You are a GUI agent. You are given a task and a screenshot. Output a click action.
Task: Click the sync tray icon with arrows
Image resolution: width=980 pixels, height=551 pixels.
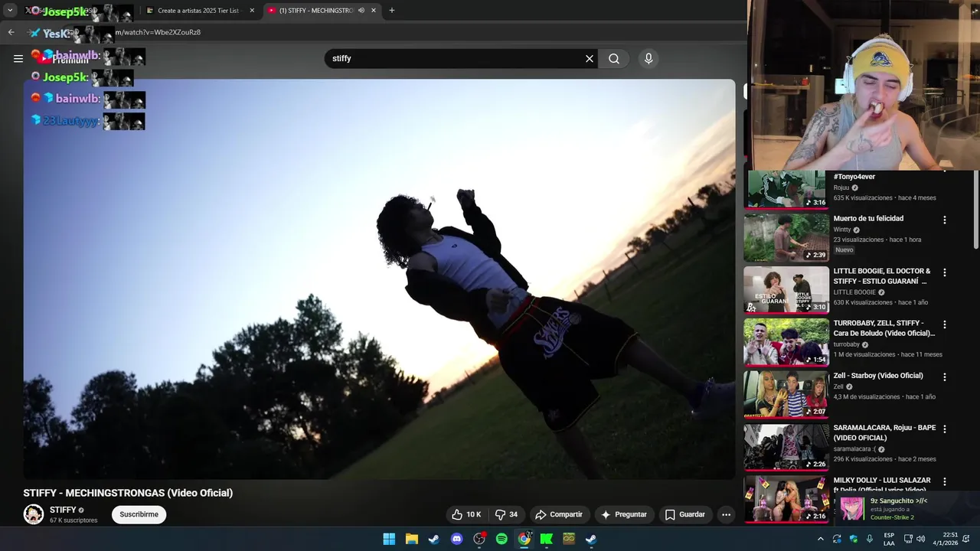point(837,539)
